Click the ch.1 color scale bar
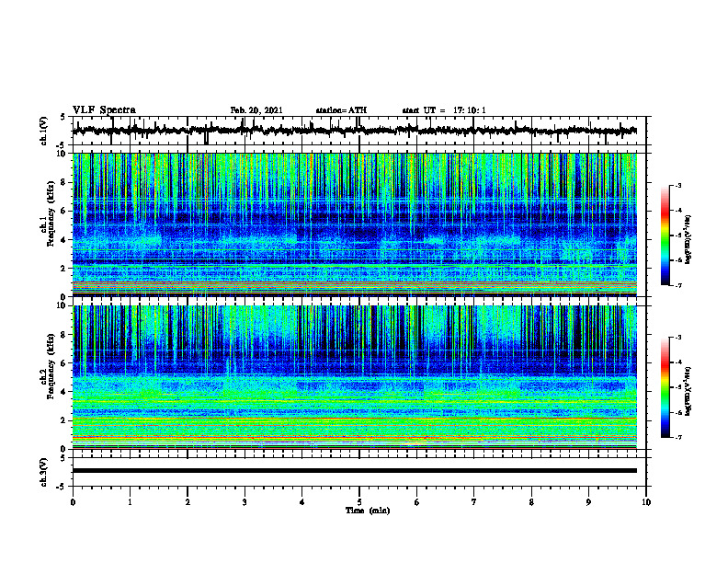Screen dimensions: 728x563 665,236
